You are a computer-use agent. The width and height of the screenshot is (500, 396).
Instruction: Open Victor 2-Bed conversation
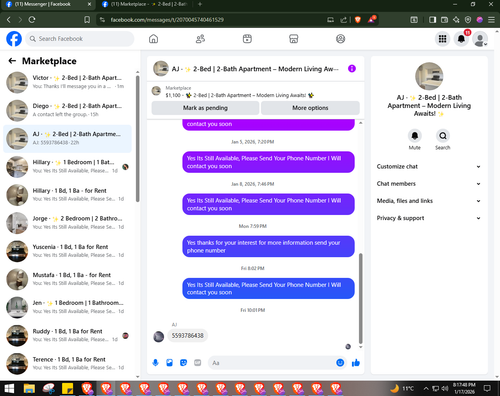coord(68,82)
